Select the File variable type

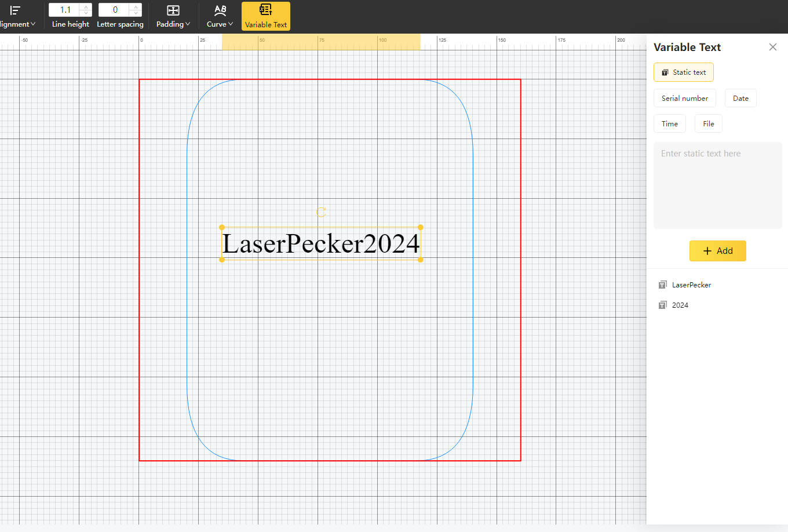click(709, 124)
